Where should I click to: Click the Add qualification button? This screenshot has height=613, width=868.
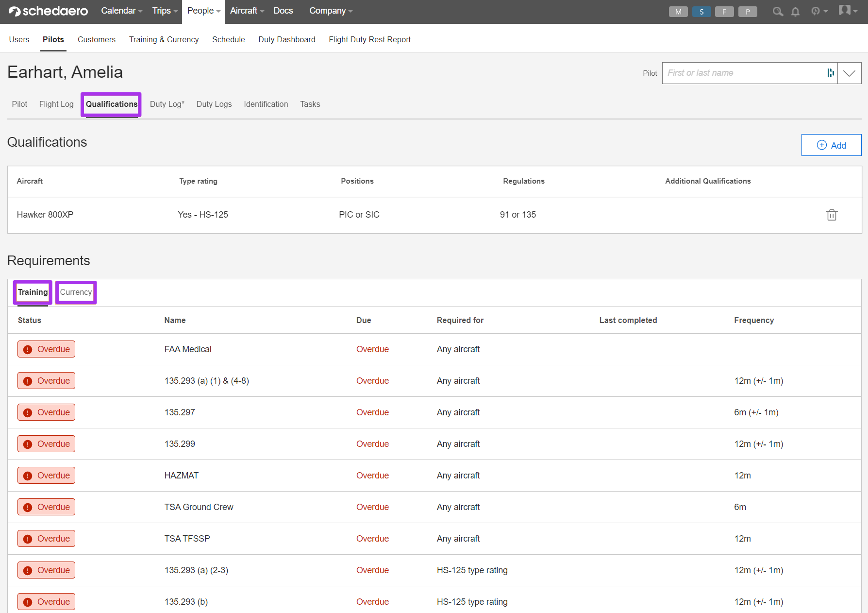tap(831, 145)
